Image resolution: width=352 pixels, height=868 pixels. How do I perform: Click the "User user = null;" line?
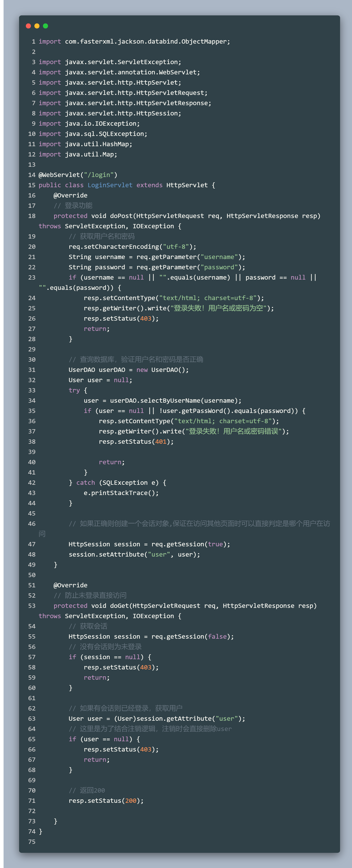101,380
